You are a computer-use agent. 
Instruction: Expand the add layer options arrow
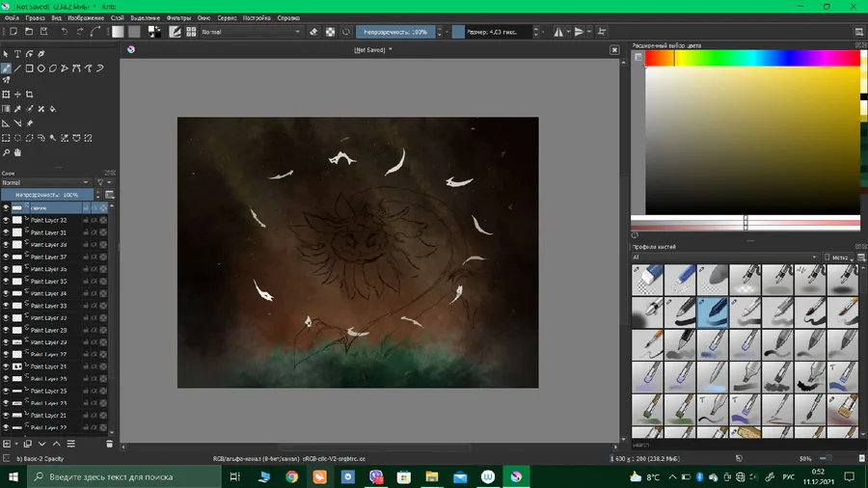(16, 444)
